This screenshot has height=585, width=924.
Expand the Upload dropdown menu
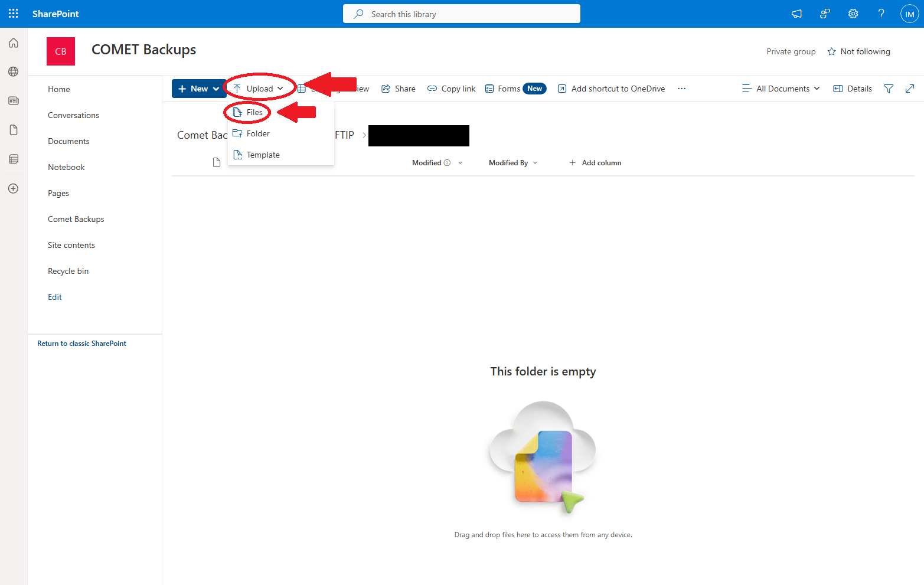click(x=259, y=89)
